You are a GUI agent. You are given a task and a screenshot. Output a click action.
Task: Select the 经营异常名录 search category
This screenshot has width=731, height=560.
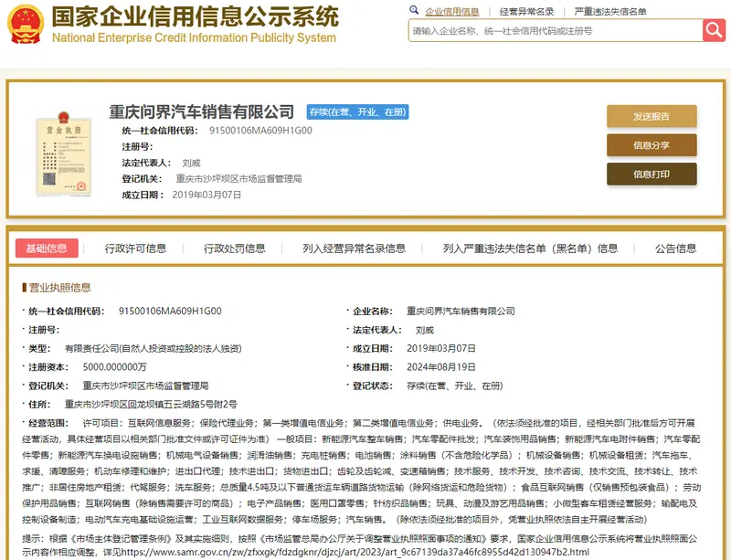pyautogui.click(x=526, y=12)
